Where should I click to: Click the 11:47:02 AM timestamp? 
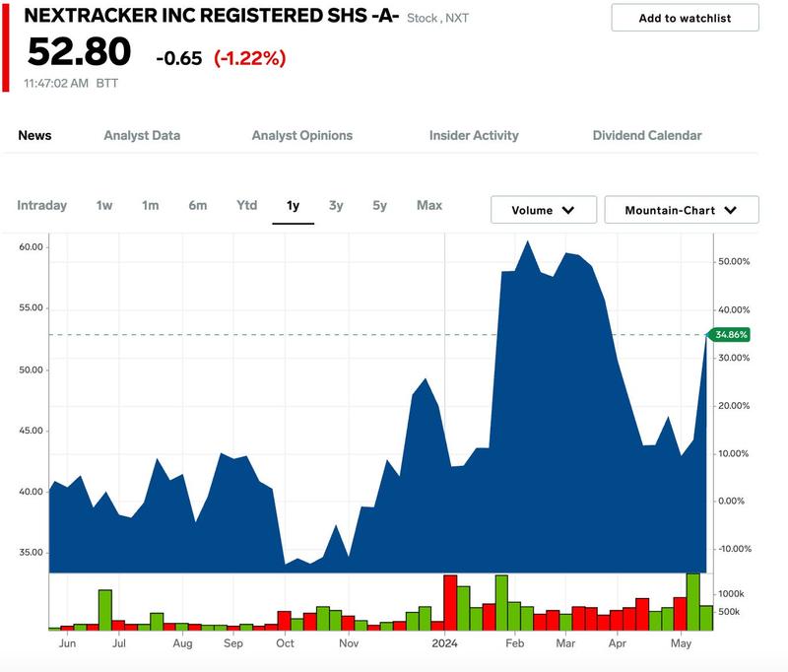tap(56, 83)
